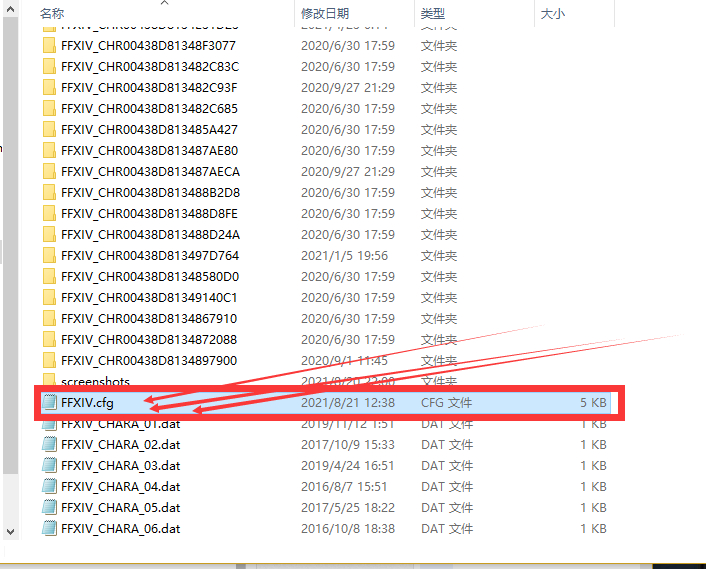Select file icon of FFXIV_CHARA_02.dat
Screen dimensions: 706x569
49,445
